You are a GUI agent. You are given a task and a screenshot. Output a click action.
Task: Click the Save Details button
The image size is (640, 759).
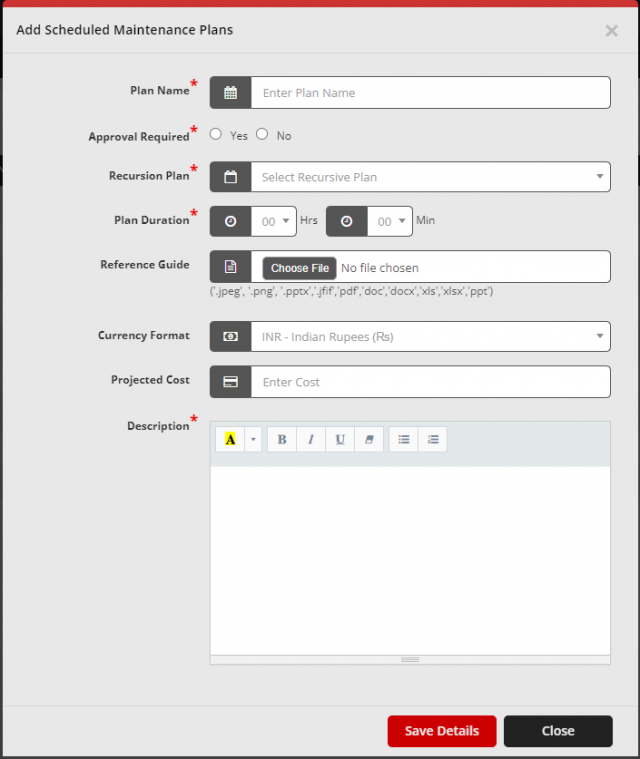(x=442, y=731)
